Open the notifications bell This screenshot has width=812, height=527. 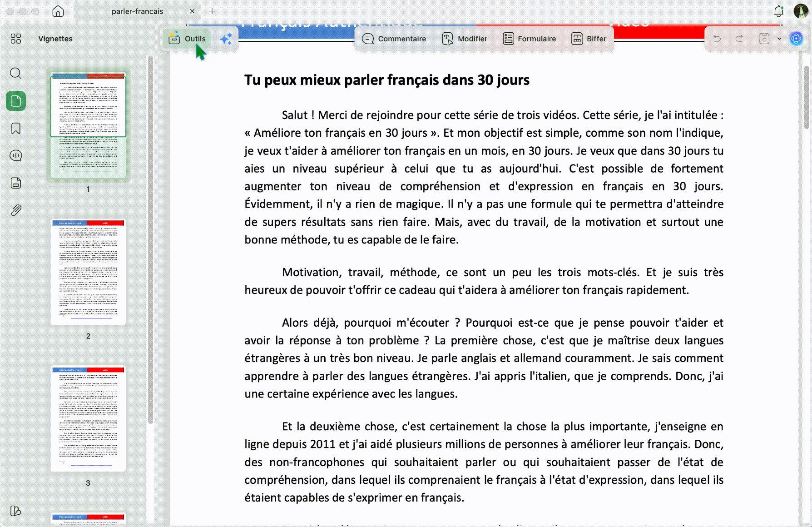pos(779,11)
